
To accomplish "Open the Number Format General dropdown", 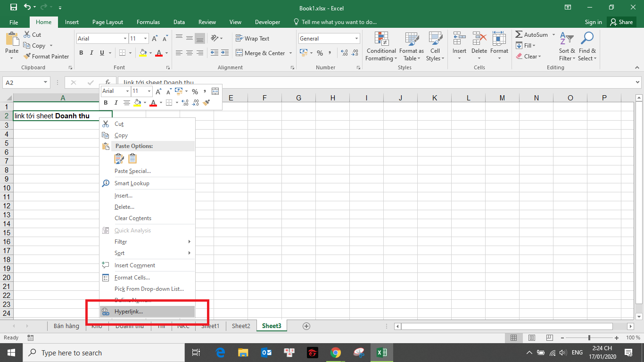I will pyautogui.click(x=356, y=39).
